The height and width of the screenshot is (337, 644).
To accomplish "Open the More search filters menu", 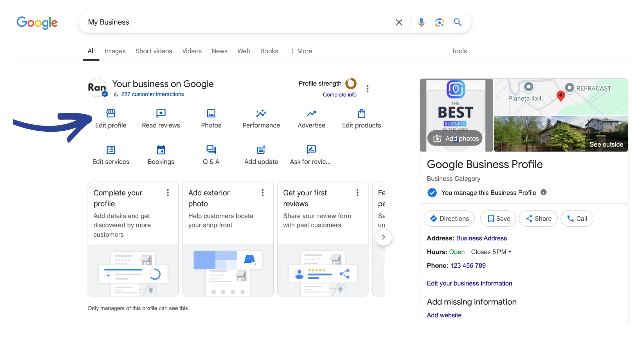I will [301, 51].
